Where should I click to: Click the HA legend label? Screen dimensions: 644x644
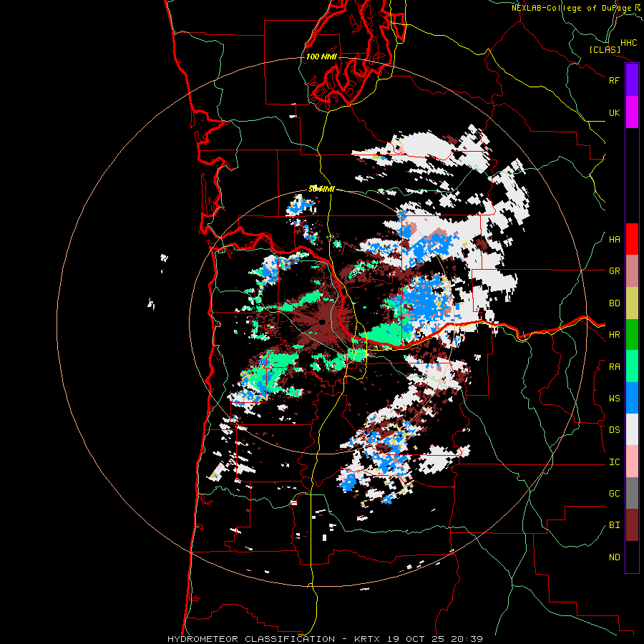point(614,240)
